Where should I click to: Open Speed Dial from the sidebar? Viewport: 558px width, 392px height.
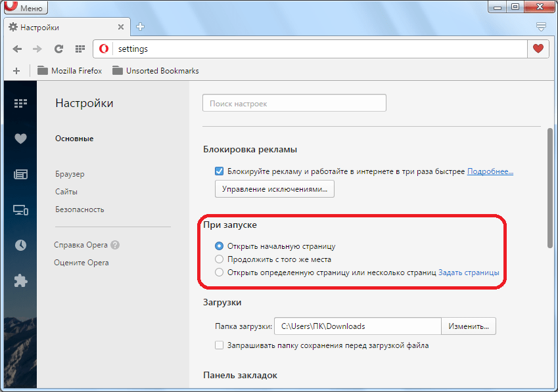pyautogui.click(x=20, y=103)
